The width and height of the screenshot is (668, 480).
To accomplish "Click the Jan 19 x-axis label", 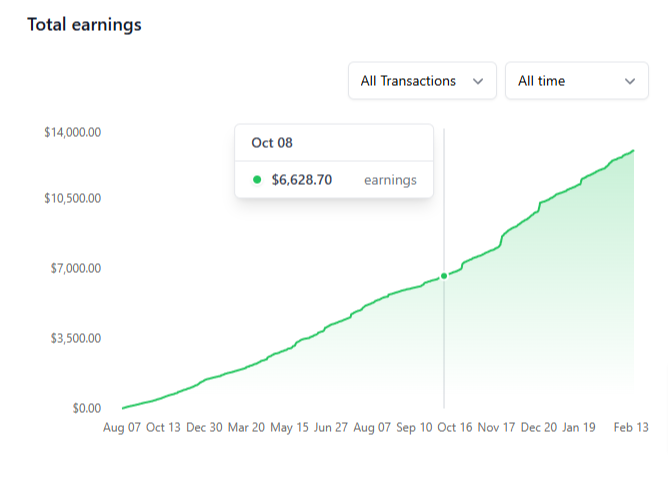I will 579,427.
